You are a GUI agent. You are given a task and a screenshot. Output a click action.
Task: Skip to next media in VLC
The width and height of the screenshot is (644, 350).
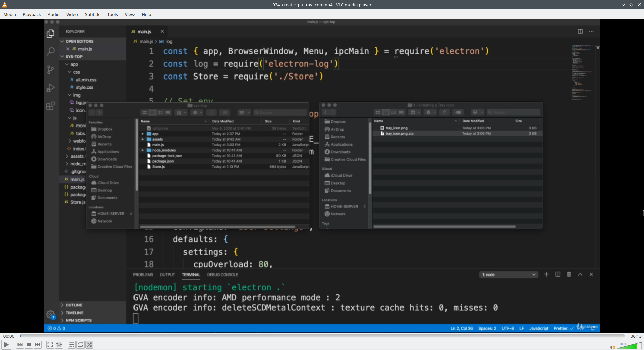coord(38,345)
